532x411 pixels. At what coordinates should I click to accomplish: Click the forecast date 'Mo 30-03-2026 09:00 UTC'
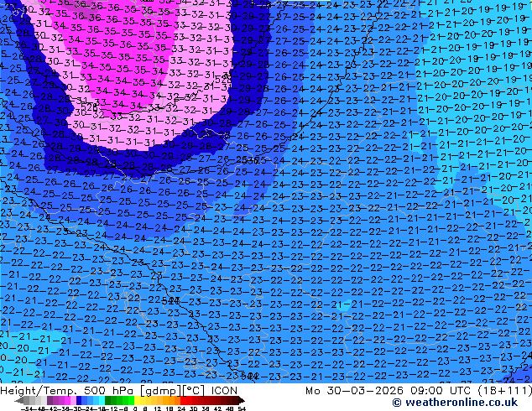389,391
